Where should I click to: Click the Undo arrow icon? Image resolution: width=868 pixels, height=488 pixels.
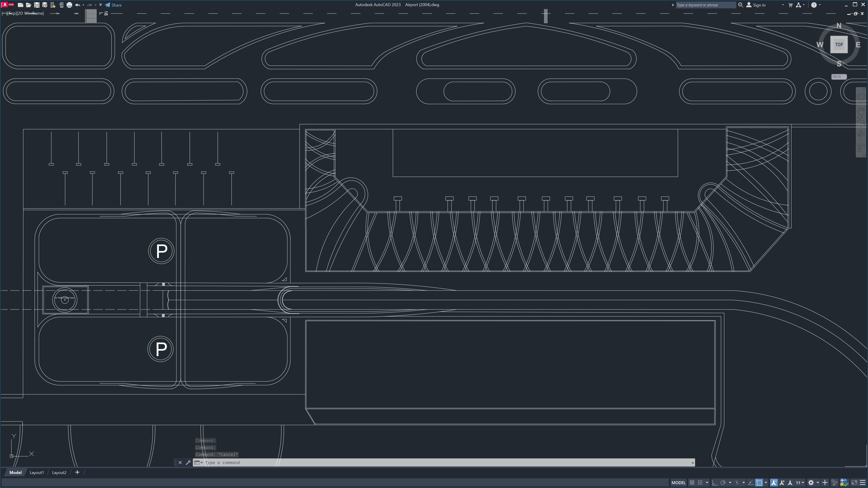click(78, 5)
